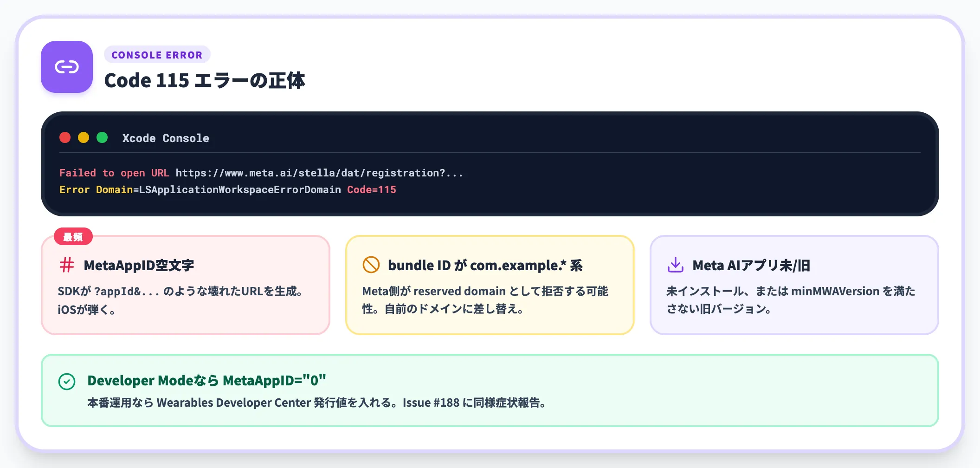Click the red dot in Xcode Console
The height and width of the screenshot is (468, 980).
[x=65, y=137]
